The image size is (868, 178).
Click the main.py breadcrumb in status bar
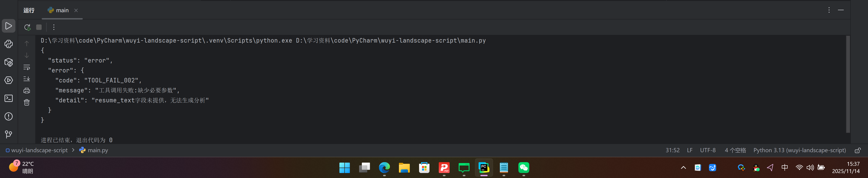(94, 150)
